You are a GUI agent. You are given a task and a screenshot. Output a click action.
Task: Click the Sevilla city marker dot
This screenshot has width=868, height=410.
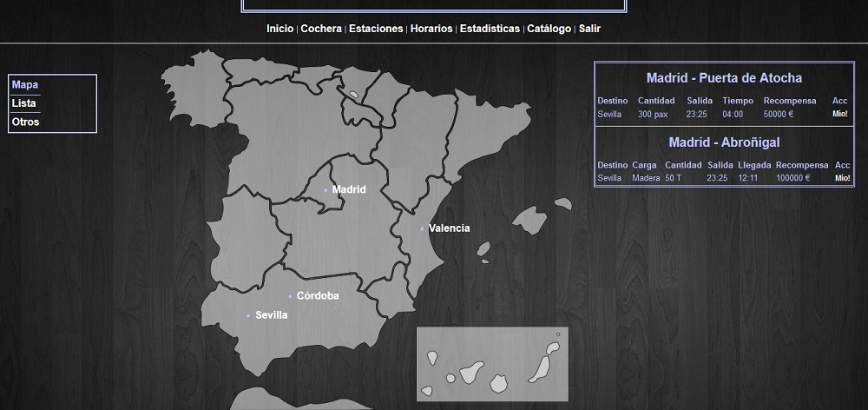[248, 316]
